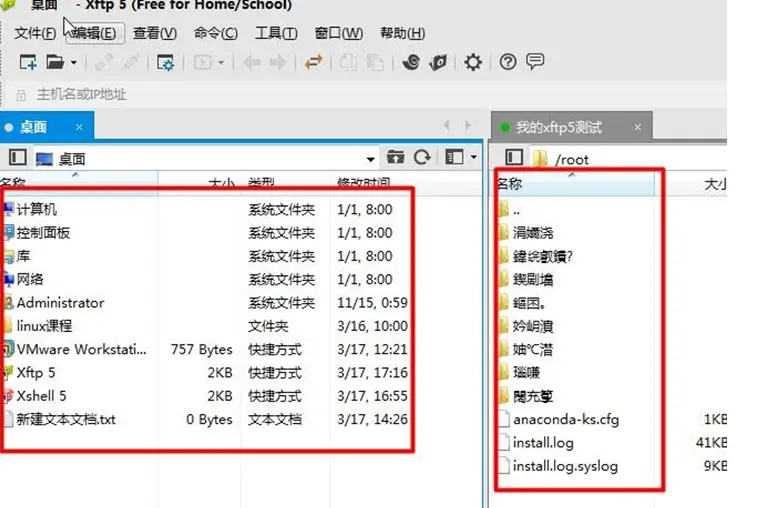Go to parent folder in local pane
Image resolution: width=763 pixels, height=508 pixels.
pyautogui.click(x=395, y=157)
